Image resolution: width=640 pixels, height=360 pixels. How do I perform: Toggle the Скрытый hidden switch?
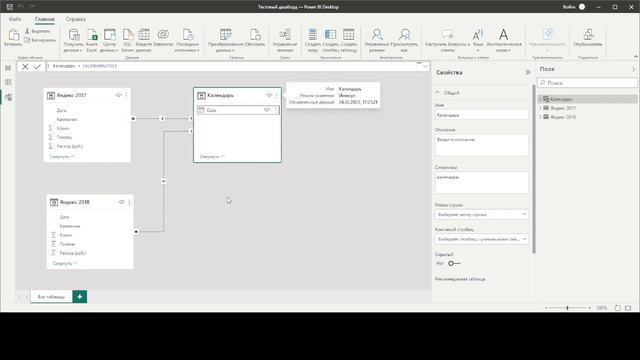click(454, 263)
